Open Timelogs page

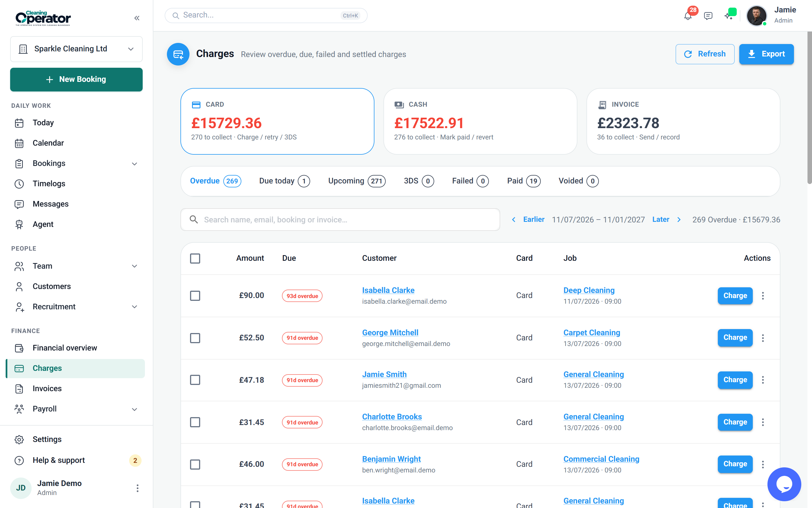[76, 184]
